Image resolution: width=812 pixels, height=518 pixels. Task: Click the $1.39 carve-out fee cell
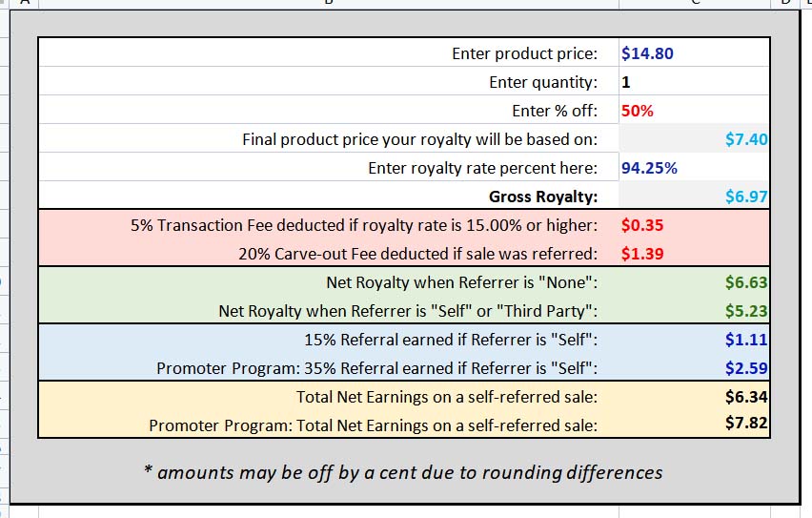[x=694, y=253]
